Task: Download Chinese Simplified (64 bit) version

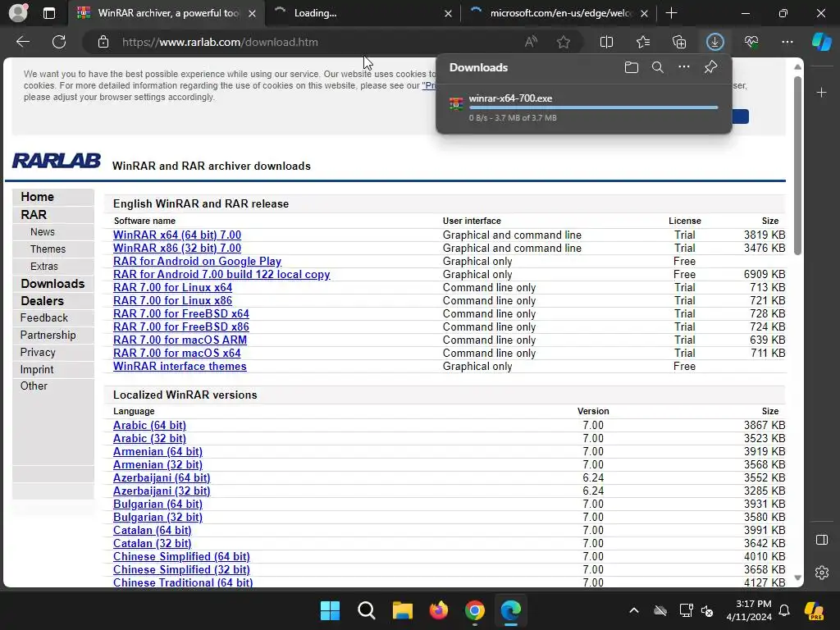Action: [x=181, y=557]
